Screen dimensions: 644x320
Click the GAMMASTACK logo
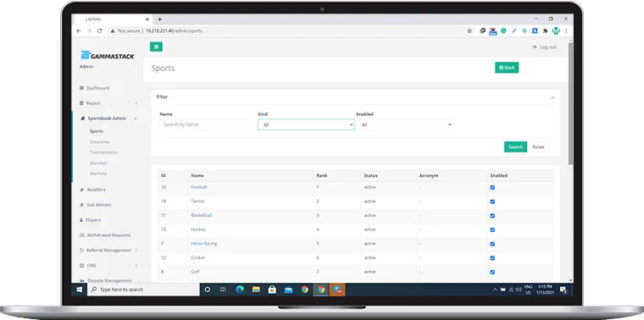108,55
